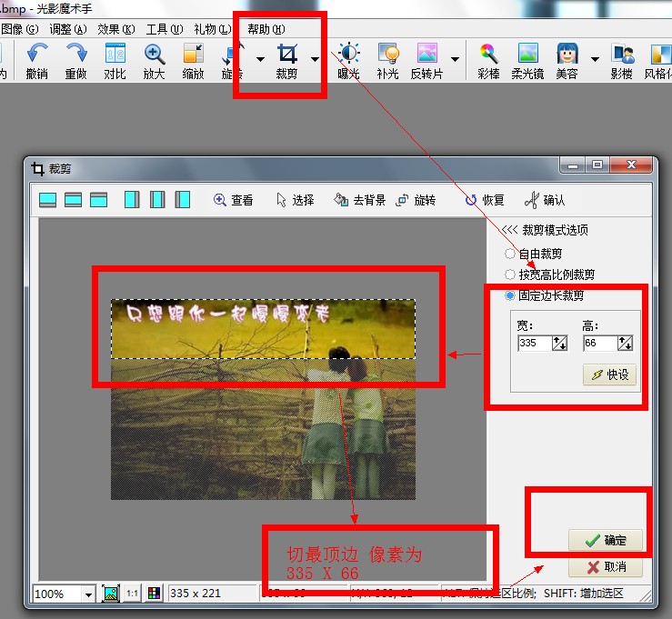This screenshot has width=672, height=619.
Task: Select 固定边长裁剪 radio option
Action: (x=510, y=295)
